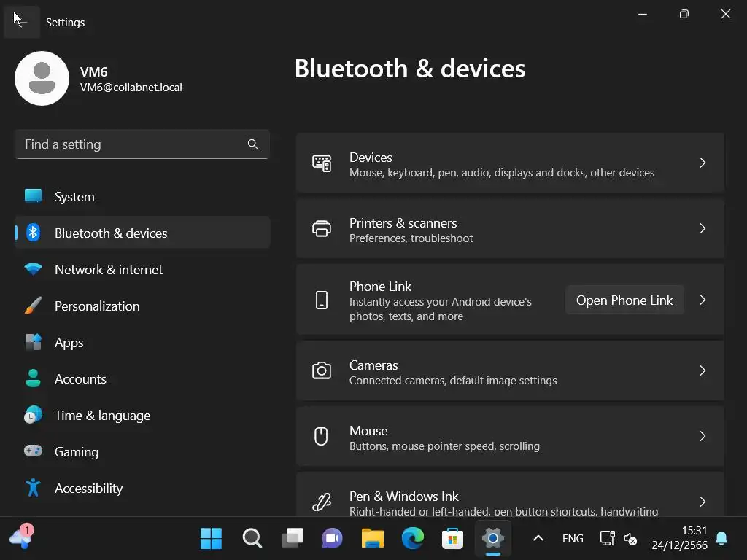This screenshot has width=747, height=560.
Task: Select Network & internet in sidebar
Action: coord(142,269)
